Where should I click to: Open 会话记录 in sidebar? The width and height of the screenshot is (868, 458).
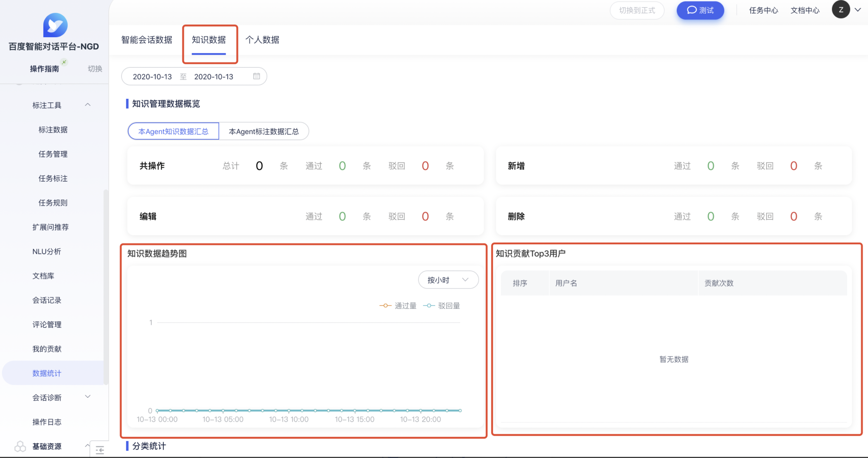tap(46, 301)
